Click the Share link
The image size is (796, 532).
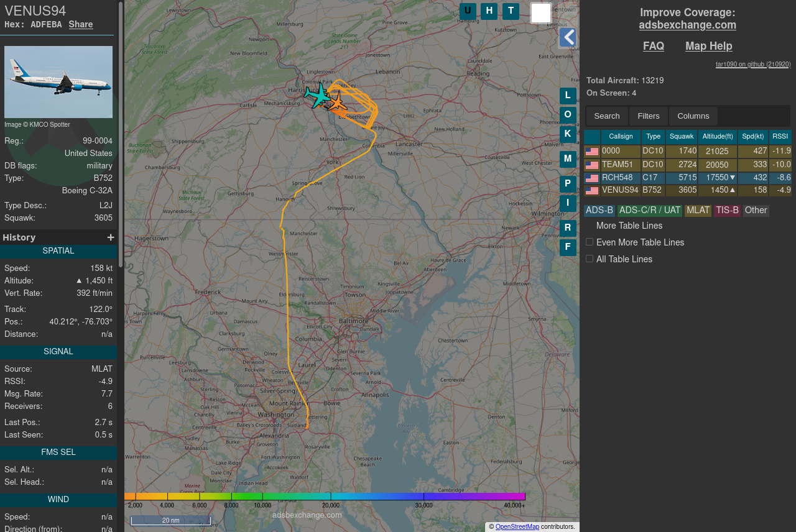[81, 24]
